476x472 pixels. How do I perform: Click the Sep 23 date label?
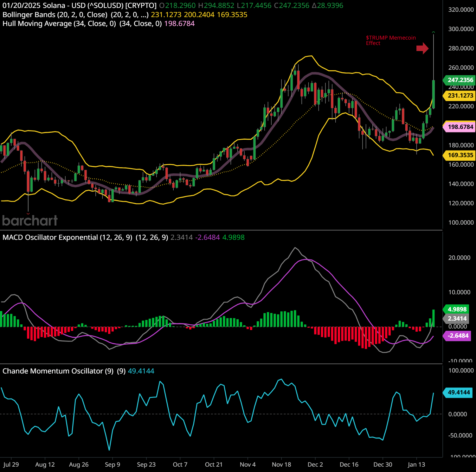[x=146, y=464]
